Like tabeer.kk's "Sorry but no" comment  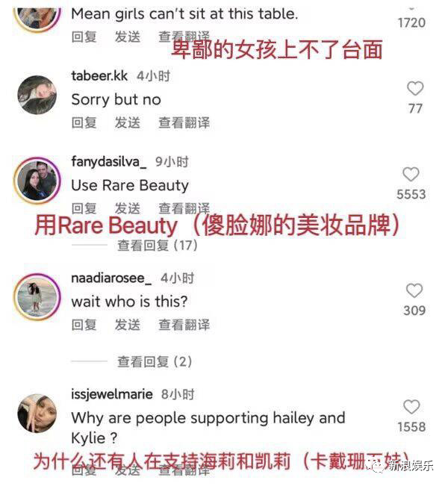click(x=415, y=88)
